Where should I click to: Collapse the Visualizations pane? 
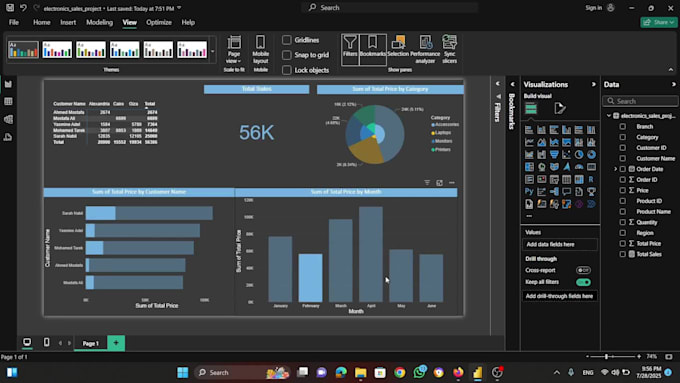(594, 85)
